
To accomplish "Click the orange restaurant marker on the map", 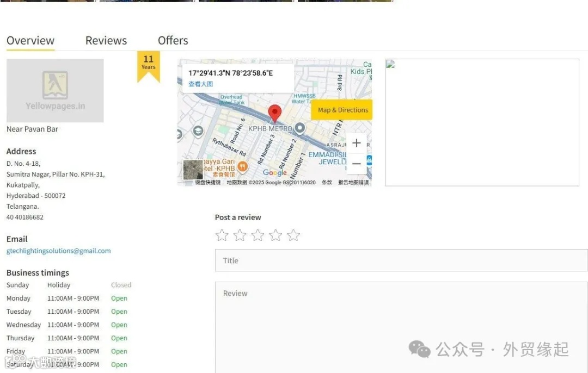I will (x=243, y=167).
